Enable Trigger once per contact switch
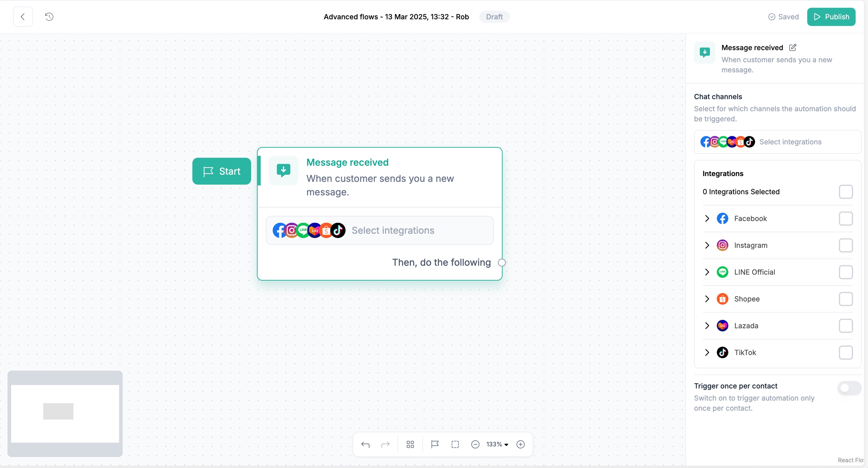Image resolution: width=868 pixels, height=468 pixels. click(849, 388)
